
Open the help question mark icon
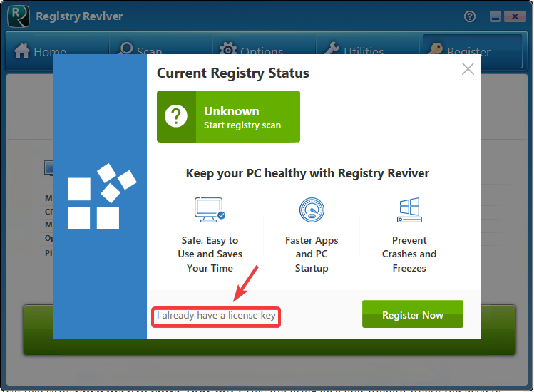(x=470, y=16)
